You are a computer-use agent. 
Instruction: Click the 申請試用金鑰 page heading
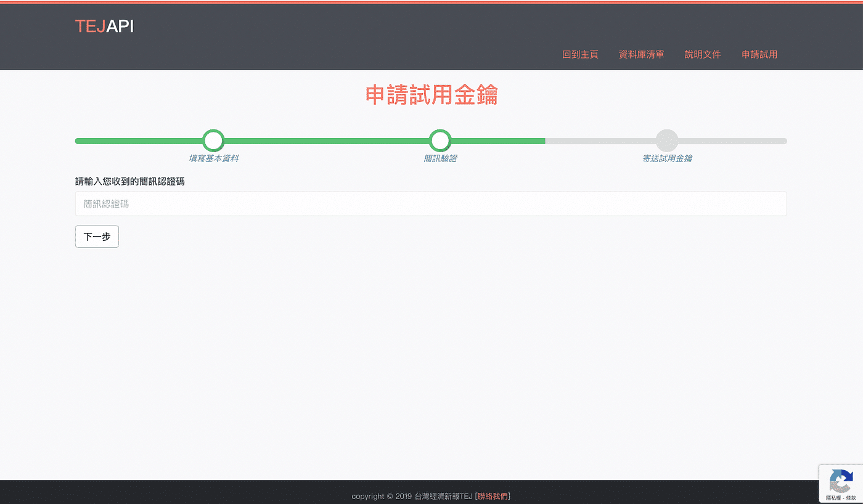point(431,96)
